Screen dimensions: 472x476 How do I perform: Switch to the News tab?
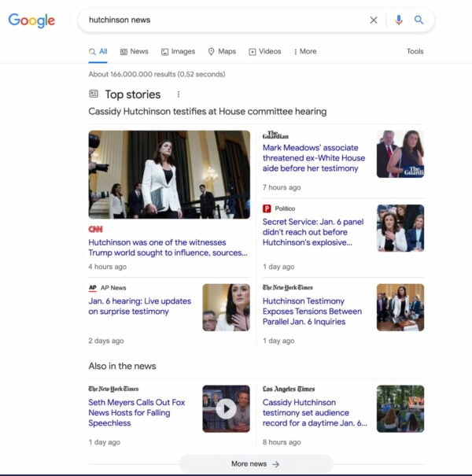point(134,52)
